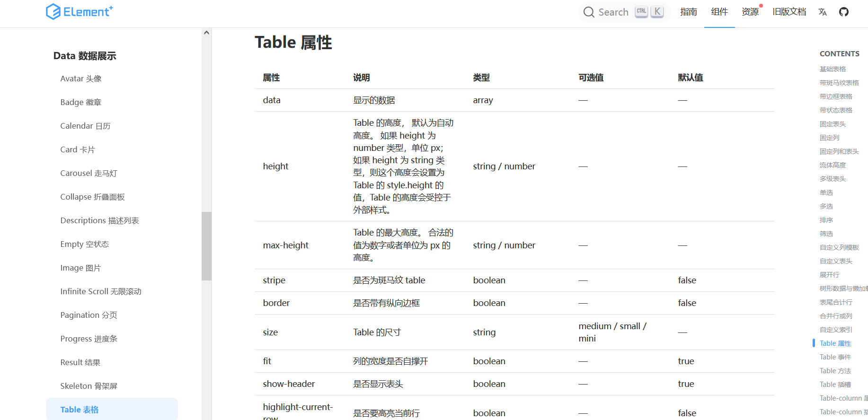Click the 'show-header' attribute cell
The image size is (868, 420).
tap(289, 384)
